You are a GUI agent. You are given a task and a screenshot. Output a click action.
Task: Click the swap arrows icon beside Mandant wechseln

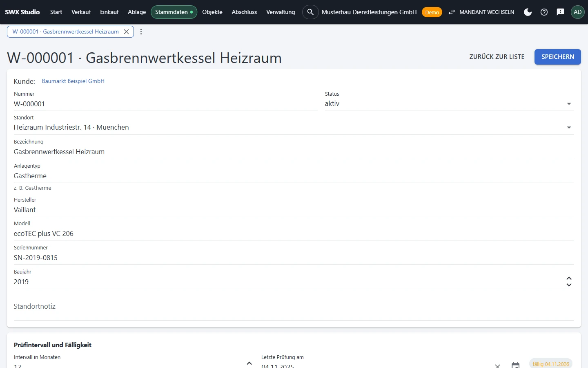[x=452, y=12]
